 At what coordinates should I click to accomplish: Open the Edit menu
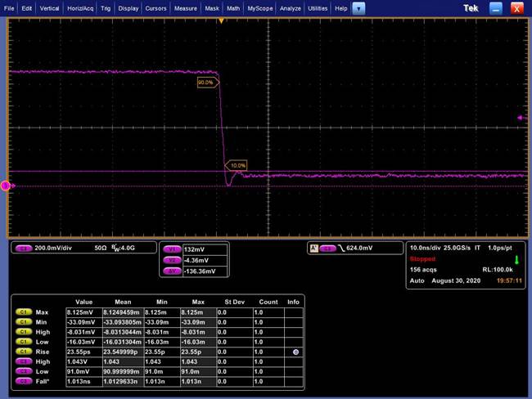point(26,8)
